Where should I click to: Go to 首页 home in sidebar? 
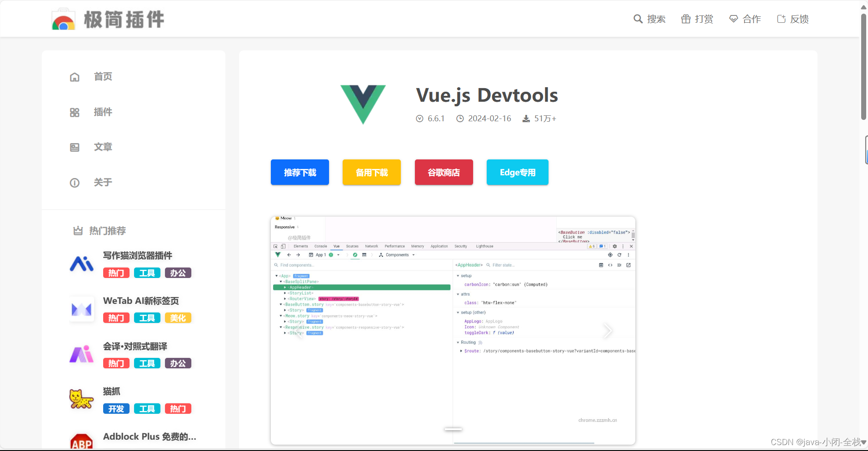tap(103, 77)
